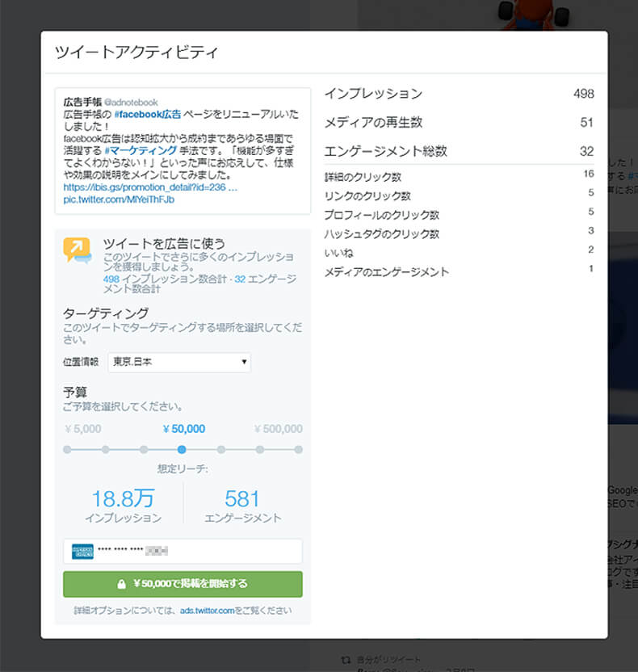Viewport: 638px width, 672px height.
Task: Open the #facebook広告 hashtag link
Action: [148, 115]
